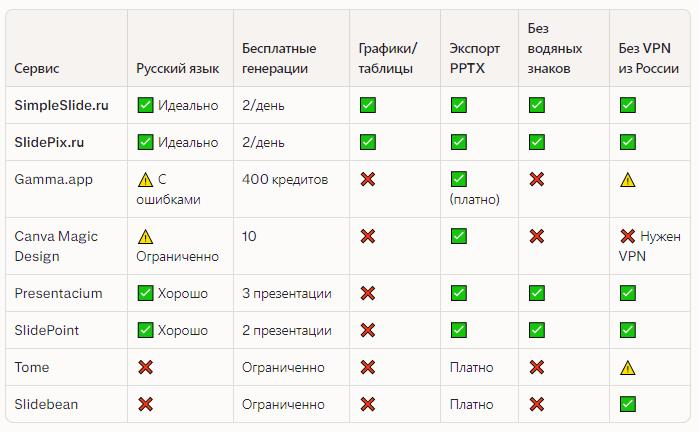Click the 'Платно' export cell for Tome
This screenshot has height=432, width=699.
(x=470, y=367)
